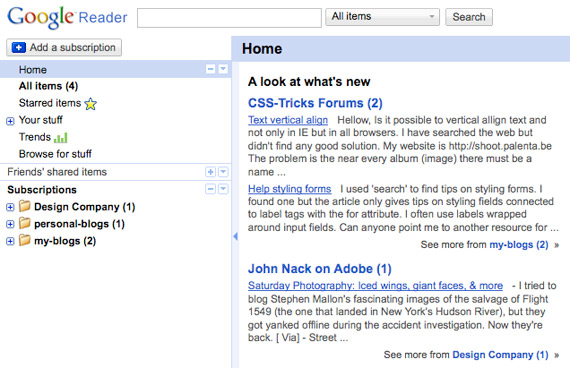Click the Search button
This screenshot has width=570, height=368.
(469, 17)
